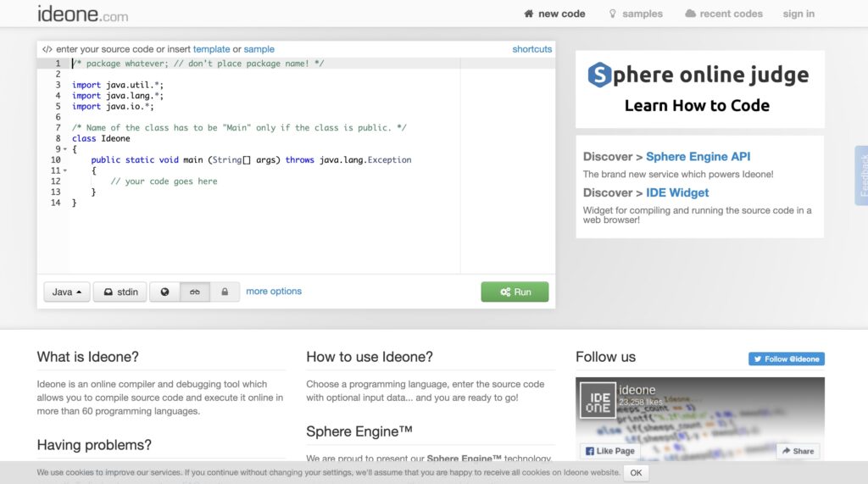Collapse the code fold at line 9

[x=65, y=149]
